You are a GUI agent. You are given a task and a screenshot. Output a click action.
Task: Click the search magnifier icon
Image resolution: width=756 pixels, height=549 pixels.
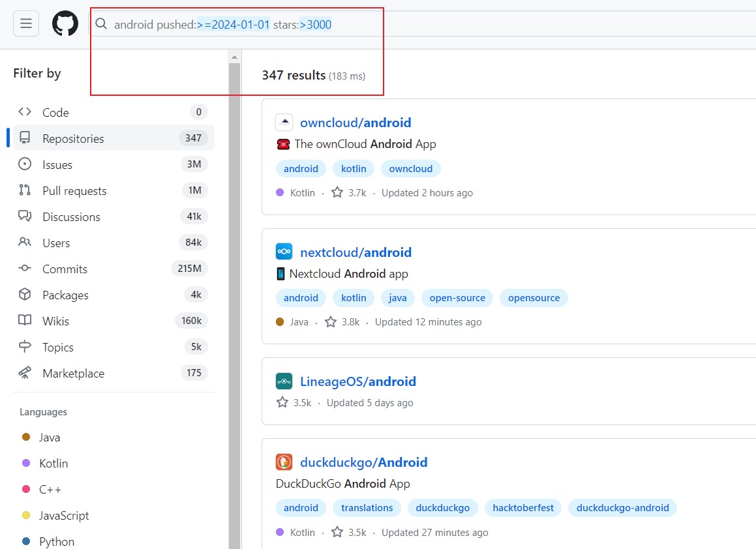click(x=100, y=23)
